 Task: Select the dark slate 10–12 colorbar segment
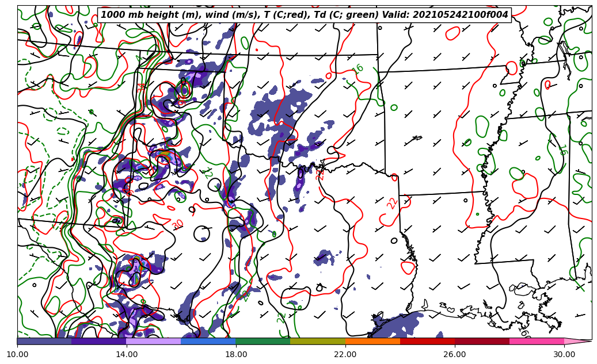[x=44, y=341]
